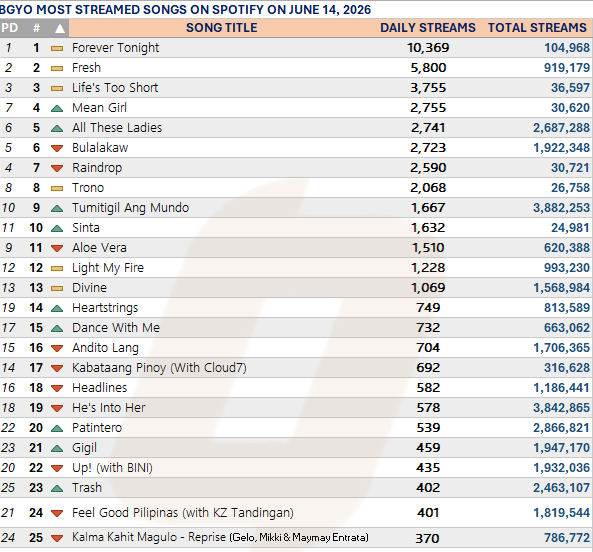Click the down arrow beside Raindrop
This screenshot has width=593, height=552.
pyautogui.click(x=57, y=168)
